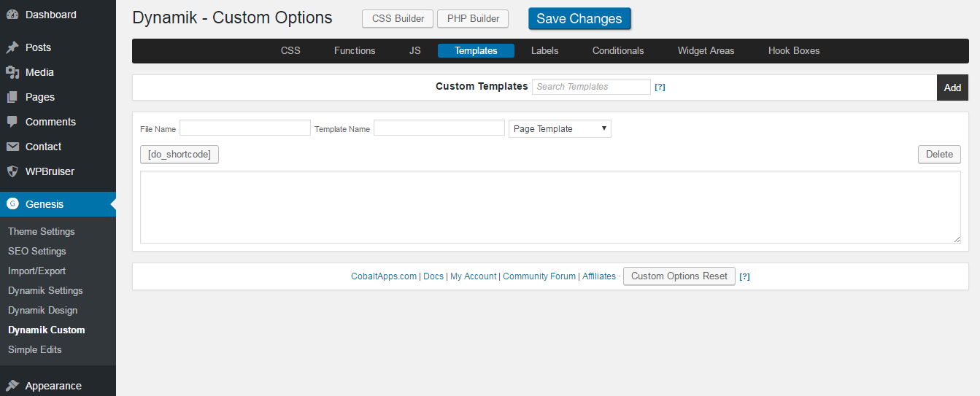
Task: Click the Contact envelope icon
Action: pos(12,147)
